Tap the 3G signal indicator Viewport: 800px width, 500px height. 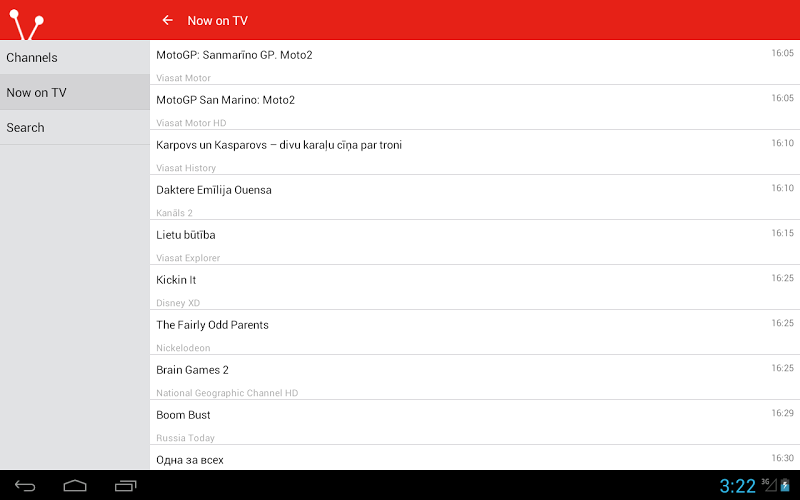[769, 485]
